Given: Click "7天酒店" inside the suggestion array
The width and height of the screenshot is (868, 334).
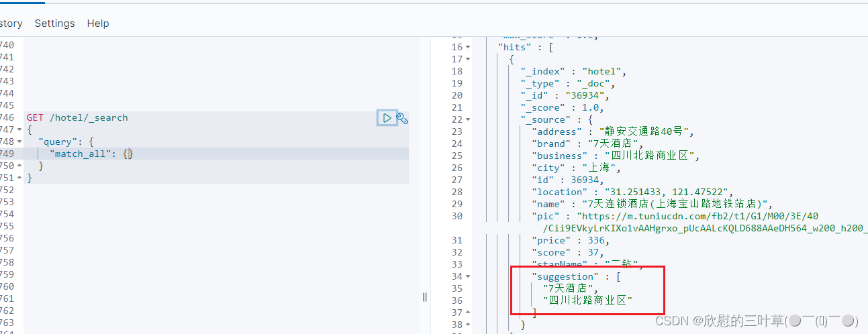Looking at the screenshot, I should pos(570,288).
